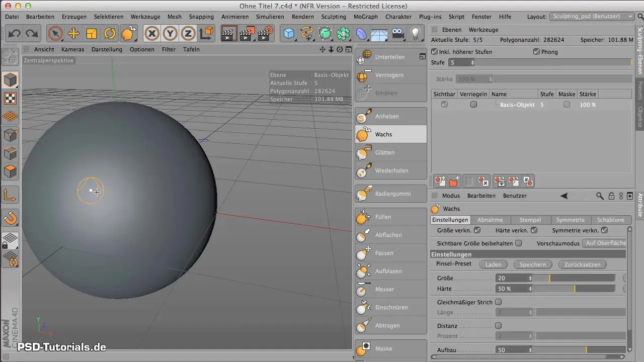
Task: Select the Anheben brush
Action: (390, 116)
